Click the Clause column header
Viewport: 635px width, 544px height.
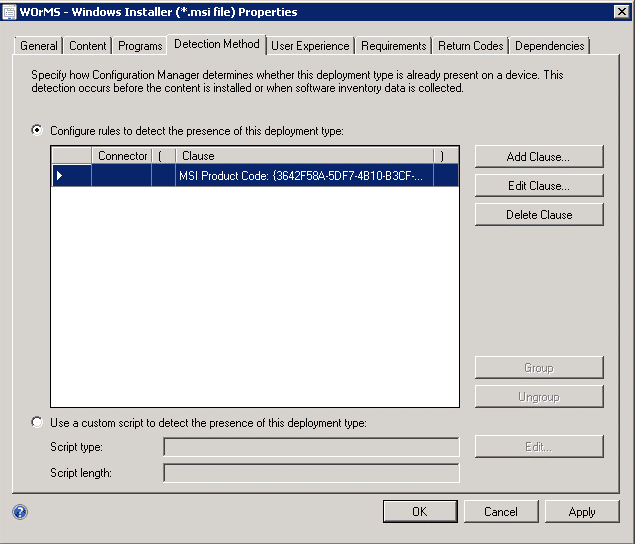pos(304,156)
